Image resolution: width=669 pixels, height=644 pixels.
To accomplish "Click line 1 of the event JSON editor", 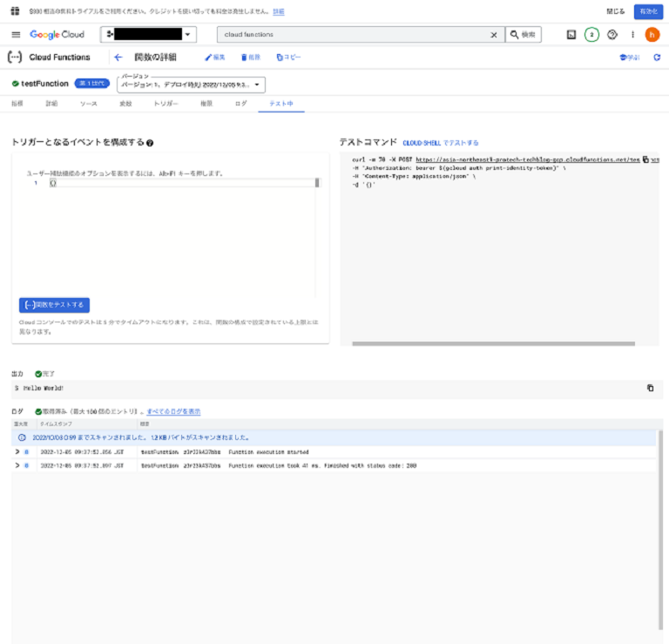I will 184,183.
